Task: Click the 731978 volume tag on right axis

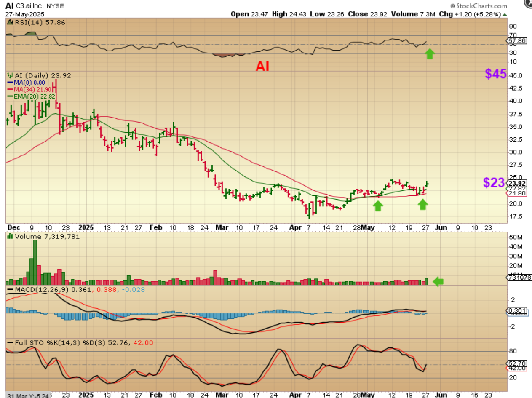Action: click(519, 278)
